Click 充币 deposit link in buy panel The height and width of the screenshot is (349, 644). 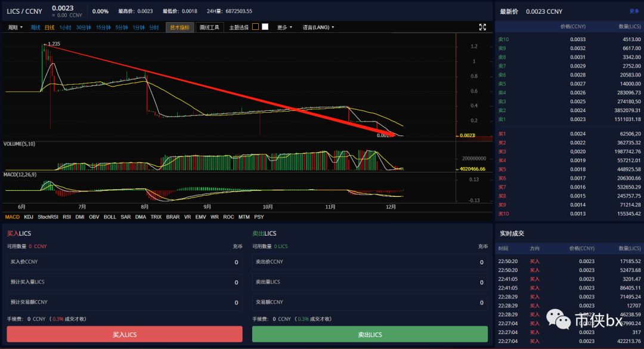coord(237,246)
